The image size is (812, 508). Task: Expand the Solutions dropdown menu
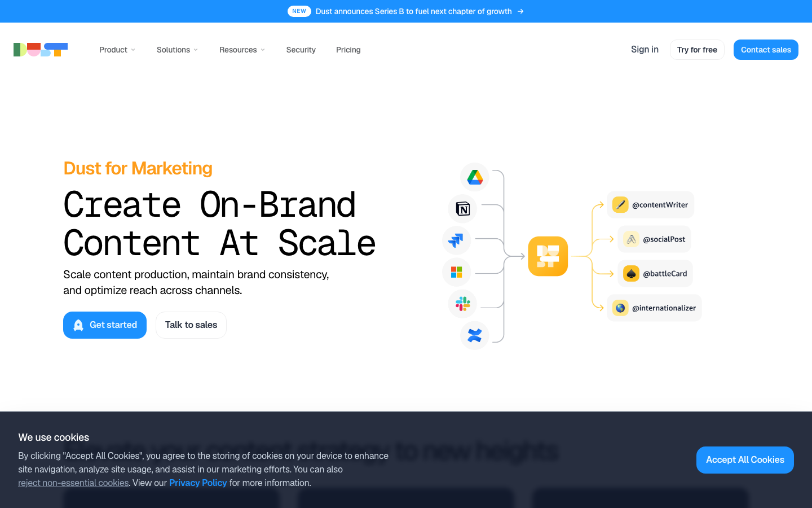[177, 50]
